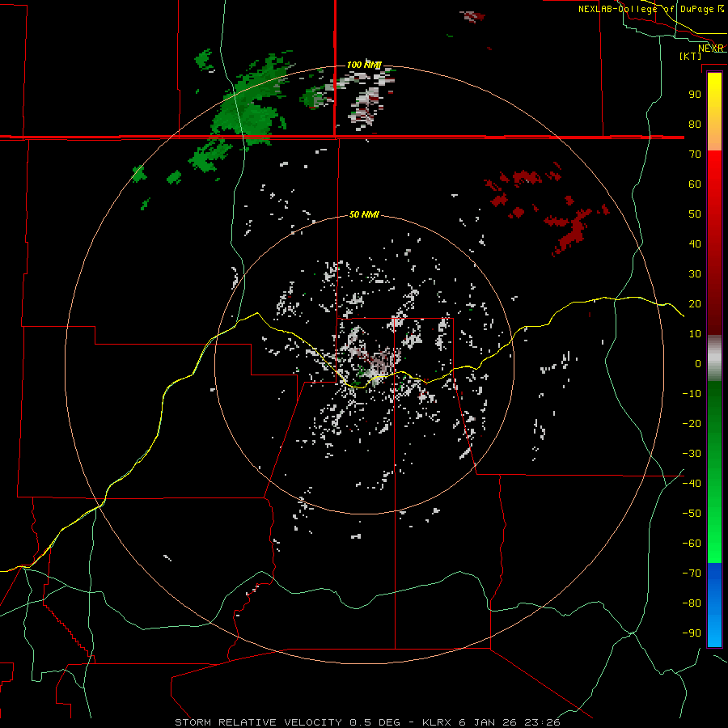
Task: Click the "KLRX" radar site identifier
Action: tap(438, 722)
